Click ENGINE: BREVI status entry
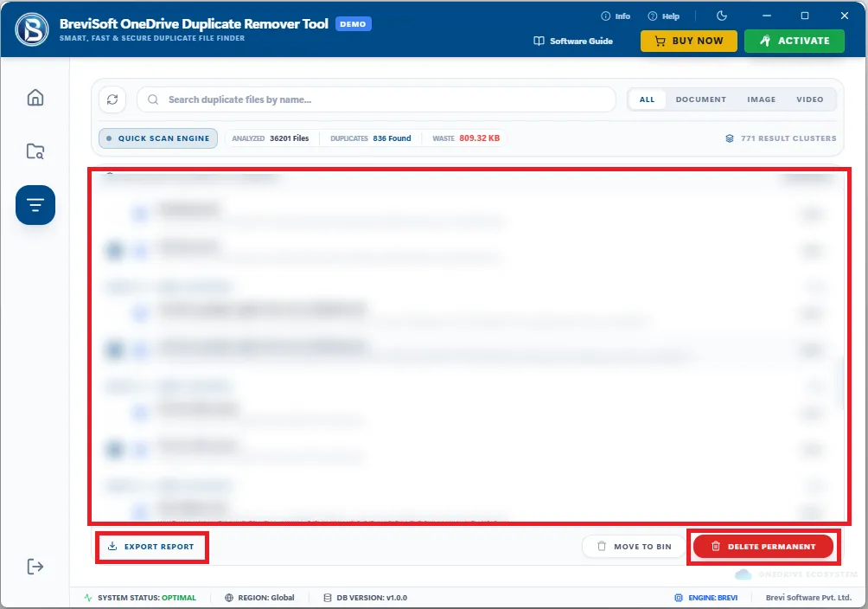Image resolution: width=868 pixels, height=609 pixels. [706, 598]
